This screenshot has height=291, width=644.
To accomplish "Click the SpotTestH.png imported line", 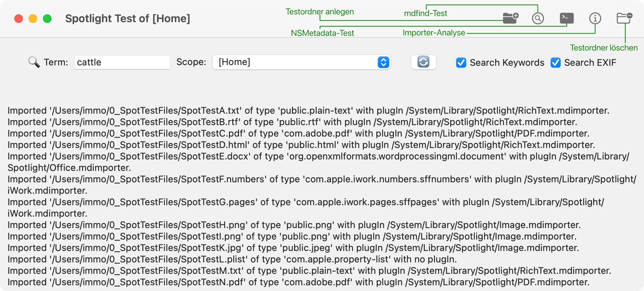I will (294, 225).
